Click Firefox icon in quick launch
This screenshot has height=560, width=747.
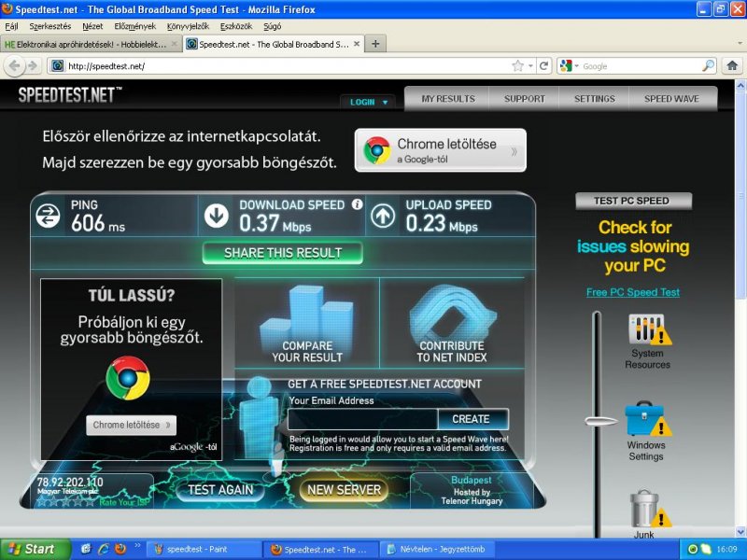point(120,549)
